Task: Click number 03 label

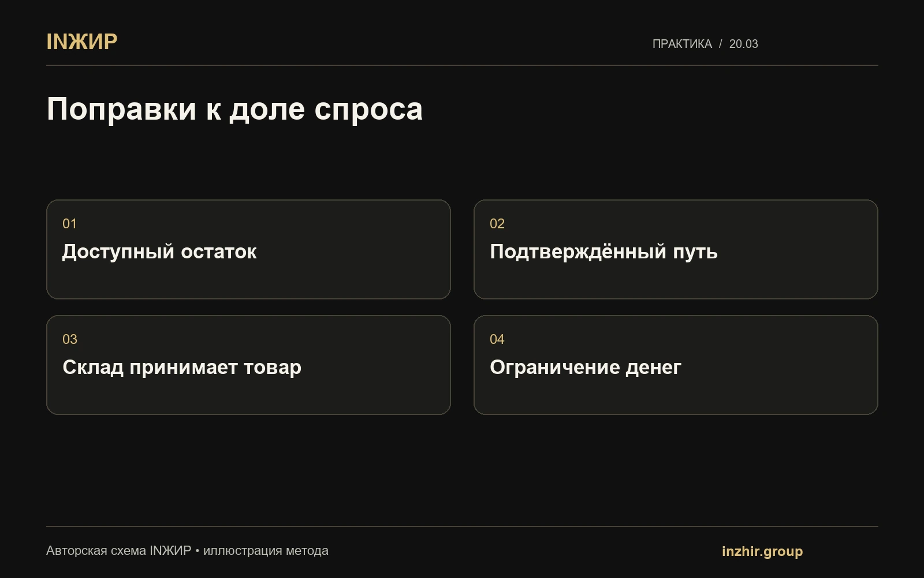Action: click(x=69, y=339)
